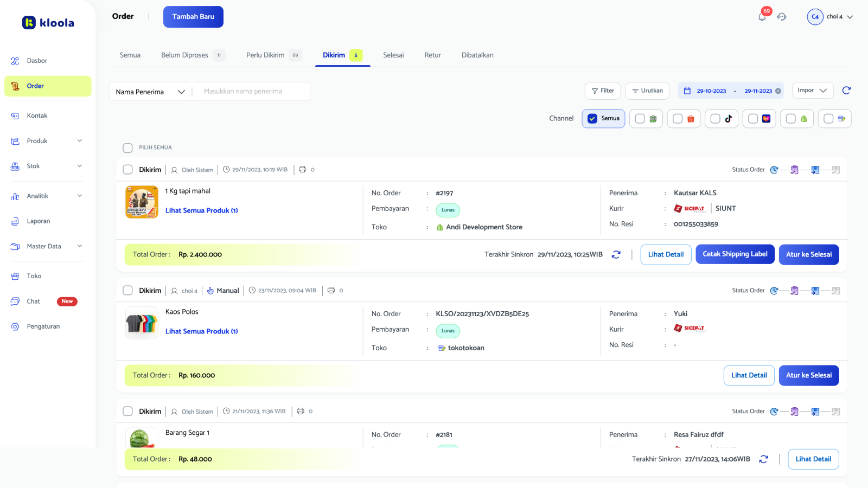
Task: Click the Tambah Baru button
Action: [x=193, y=17]
